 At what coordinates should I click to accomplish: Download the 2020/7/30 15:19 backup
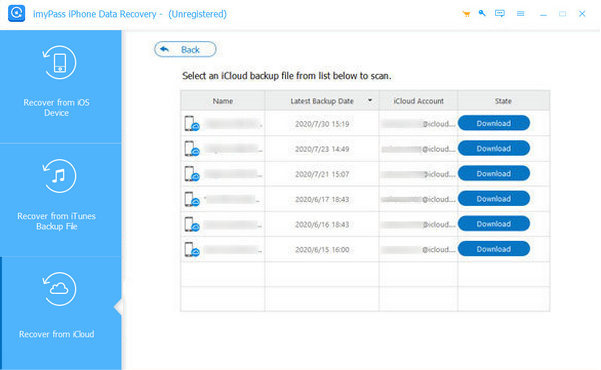(494, 123)
